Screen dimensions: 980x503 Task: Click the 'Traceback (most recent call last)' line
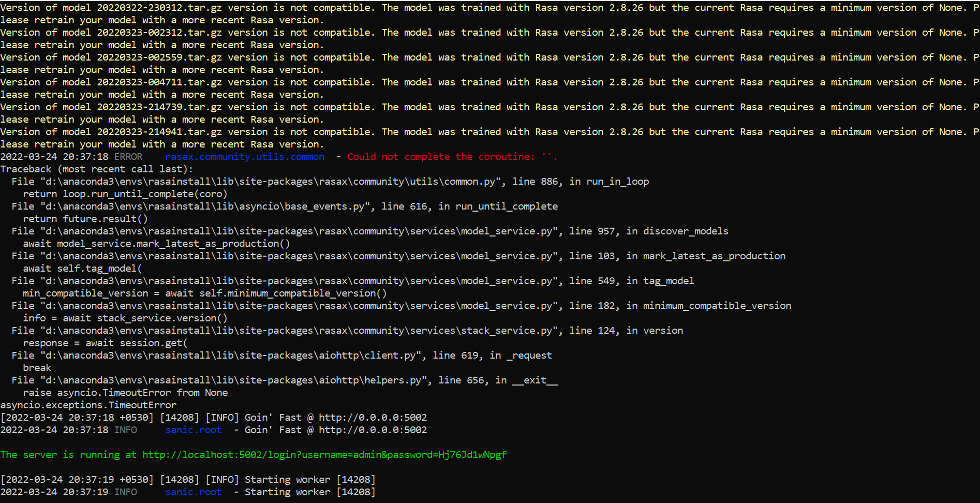pyautogui.click(x=97, y=169)
